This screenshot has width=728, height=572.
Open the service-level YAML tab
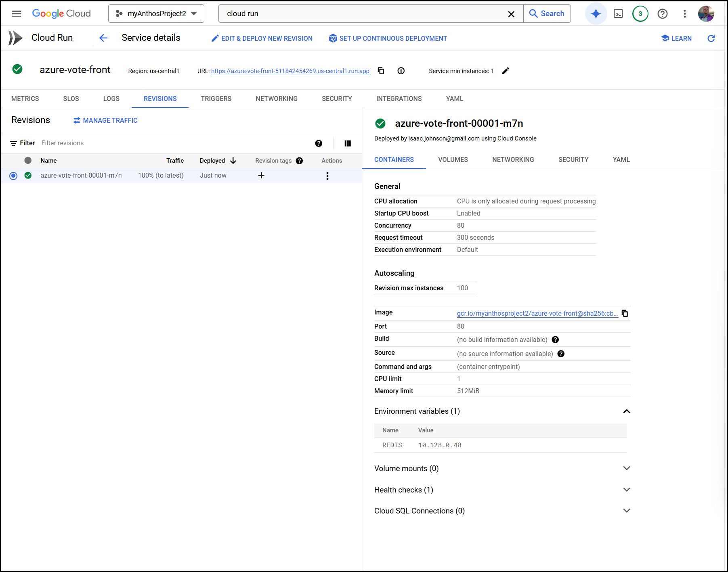pos(455,98)
